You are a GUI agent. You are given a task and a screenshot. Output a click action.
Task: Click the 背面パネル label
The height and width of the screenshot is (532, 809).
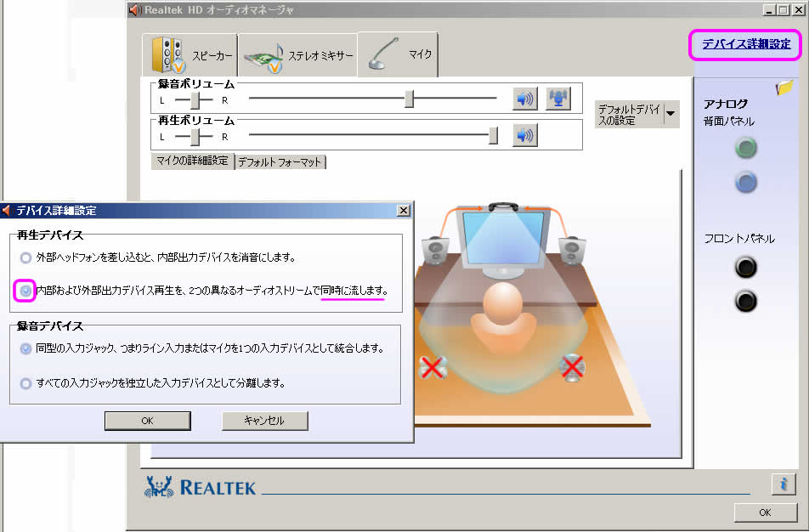728,122
